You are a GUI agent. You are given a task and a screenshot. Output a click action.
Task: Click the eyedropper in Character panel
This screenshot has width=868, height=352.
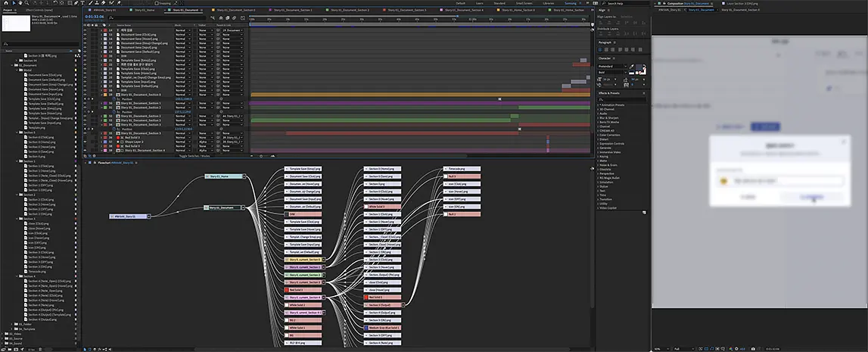(631, 67)
